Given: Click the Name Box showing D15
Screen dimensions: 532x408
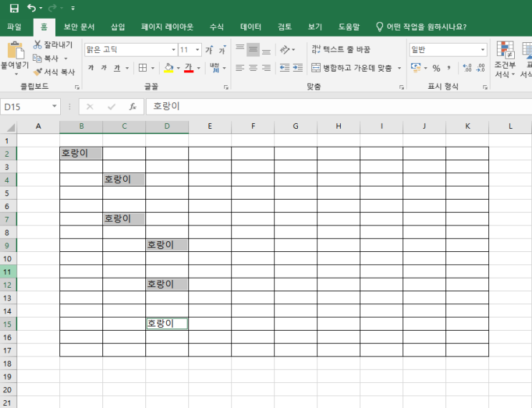Looking at the screenshot, I should 30,107.
